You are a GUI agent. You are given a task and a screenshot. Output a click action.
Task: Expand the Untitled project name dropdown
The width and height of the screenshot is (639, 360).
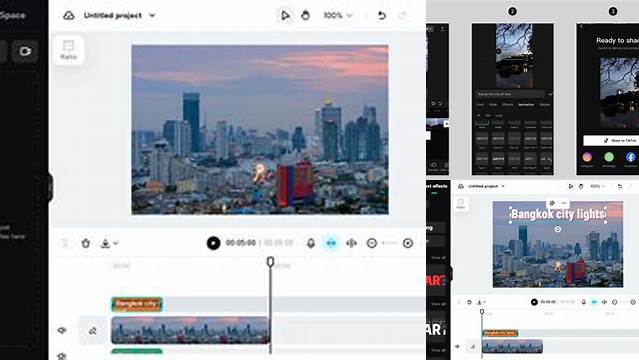click(x=152, y=15)
